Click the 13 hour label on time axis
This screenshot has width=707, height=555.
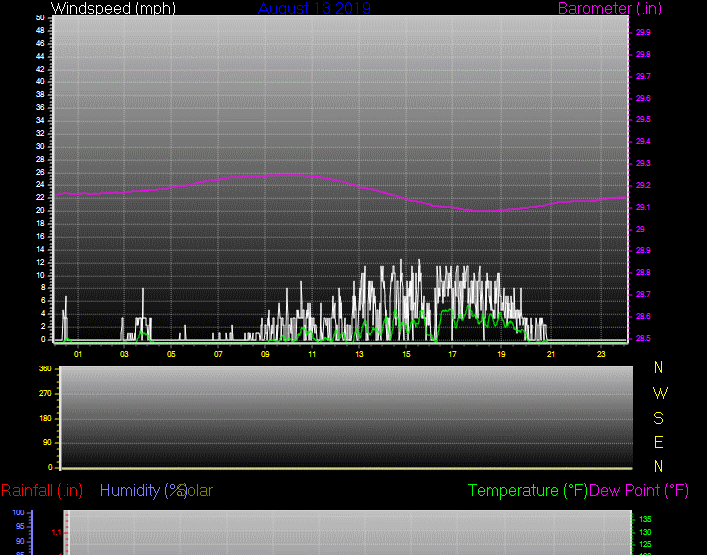point(359,354)
